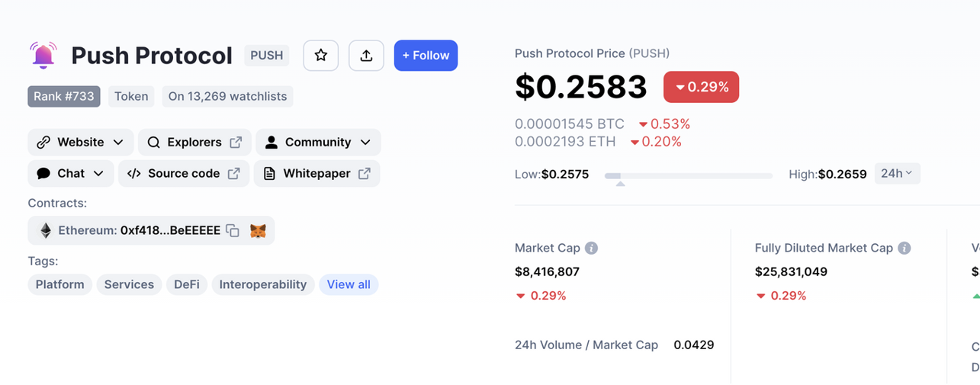980x385 pixels.
Task: Click the low-high price range bar
Action: pyautogui.click(x=689, y=176)
